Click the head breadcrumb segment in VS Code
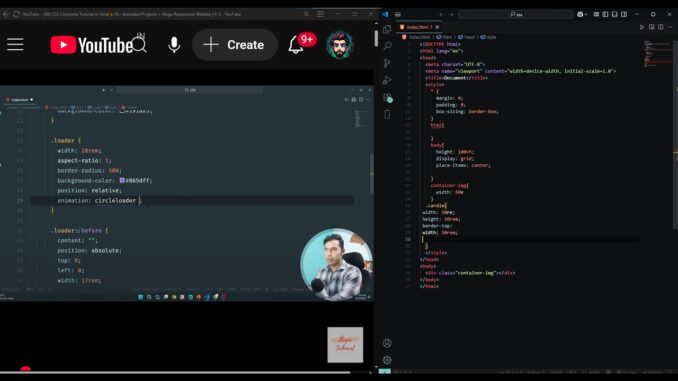 [466, 37]
